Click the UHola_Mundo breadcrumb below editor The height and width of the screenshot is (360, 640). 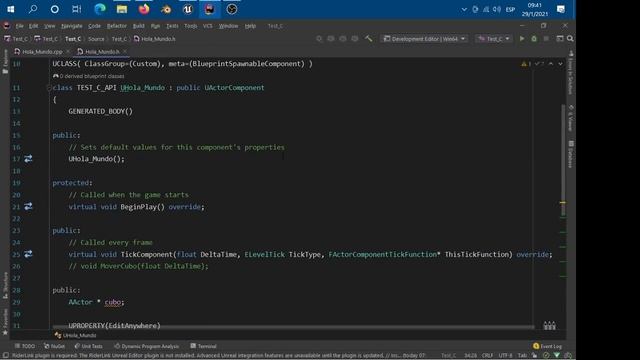[x=76, y=335]
